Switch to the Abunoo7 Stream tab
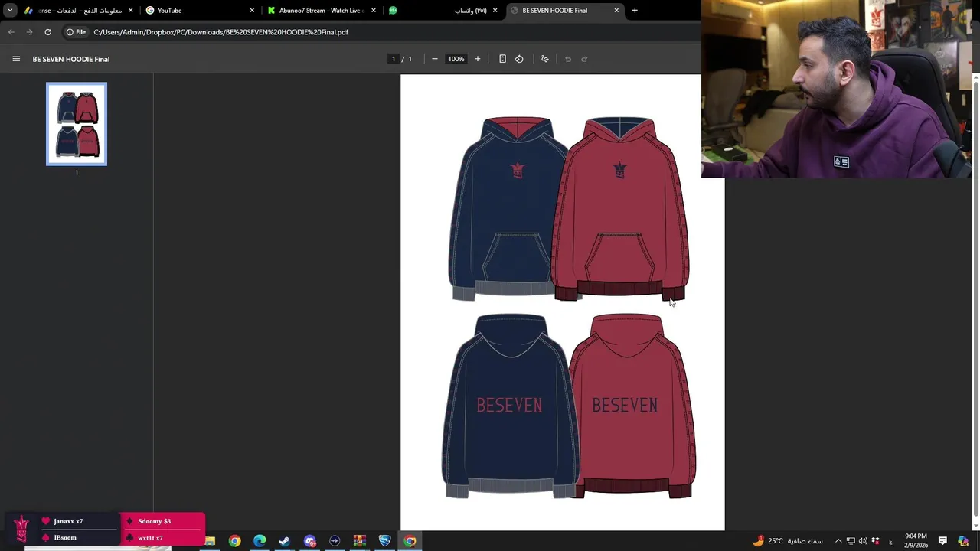Screen dimensions: 980x551 coord(322,11)
